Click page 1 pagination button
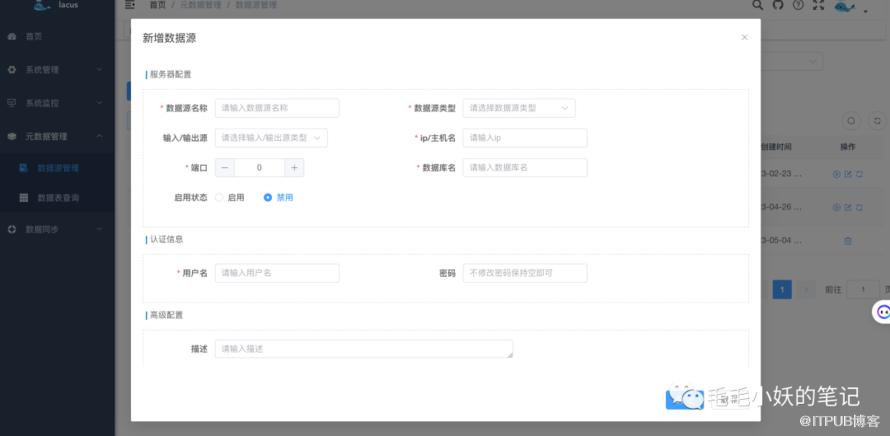Screen dimensions: 890x436 click(x=781, y=289)
